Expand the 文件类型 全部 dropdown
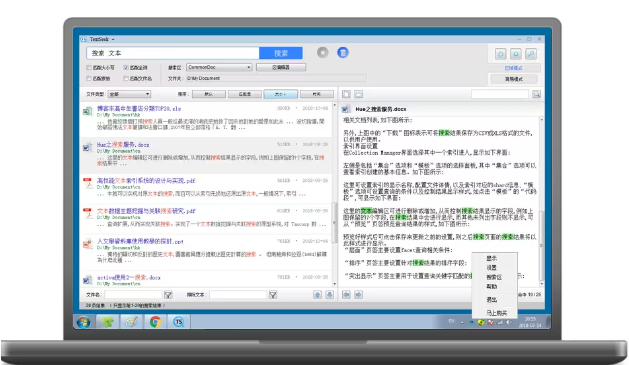629x365 pixels. (x=129, y=94)
